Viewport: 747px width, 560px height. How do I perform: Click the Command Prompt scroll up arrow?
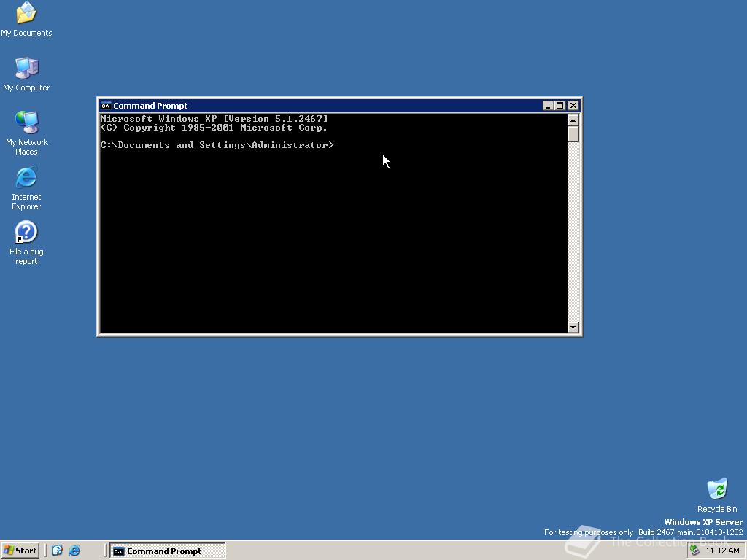tap(573, 120)
